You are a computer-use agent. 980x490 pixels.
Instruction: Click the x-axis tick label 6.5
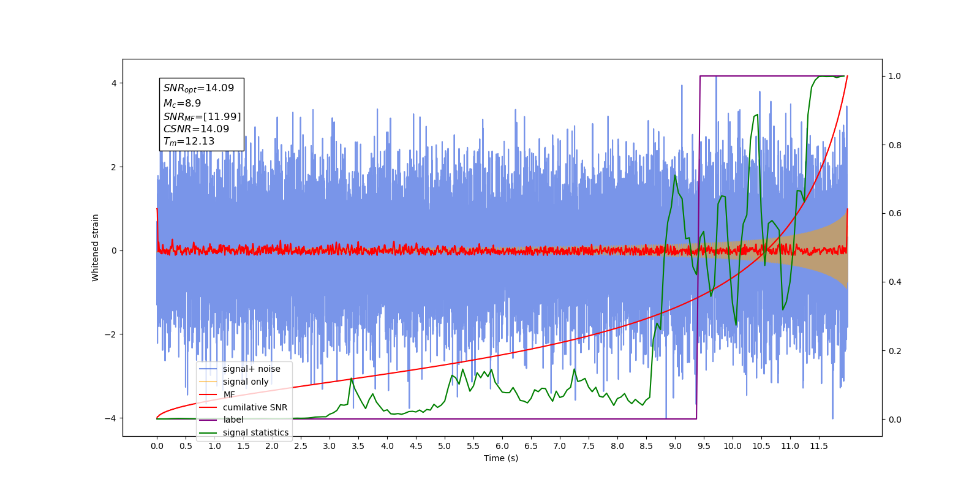tap(531, 446)
